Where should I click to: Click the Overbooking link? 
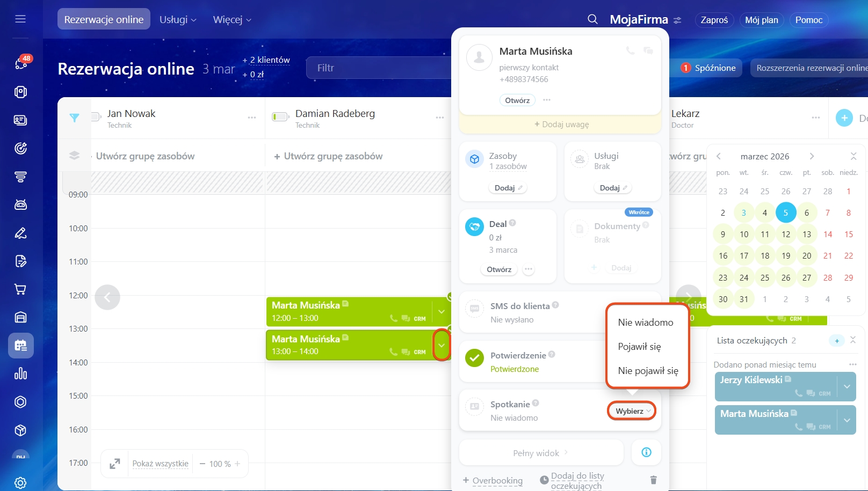point(497,480)
